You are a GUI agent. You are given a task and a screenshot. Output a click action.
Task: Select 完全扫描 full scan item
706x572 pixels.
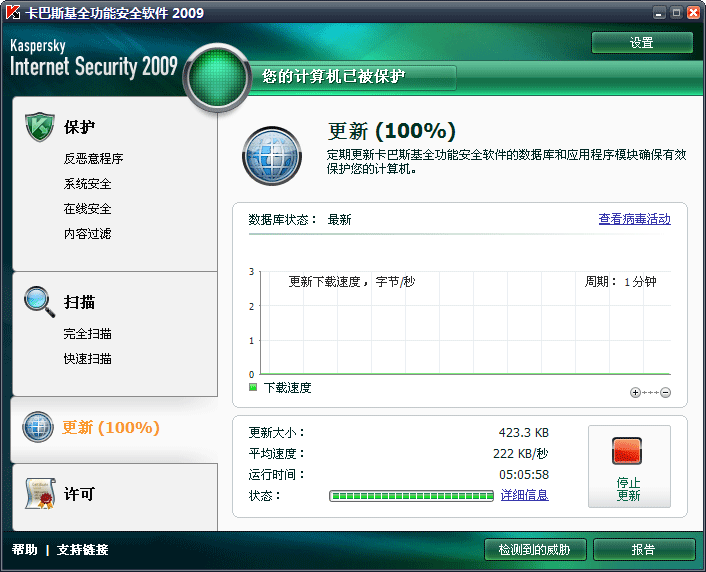click(x=87, y=334)
